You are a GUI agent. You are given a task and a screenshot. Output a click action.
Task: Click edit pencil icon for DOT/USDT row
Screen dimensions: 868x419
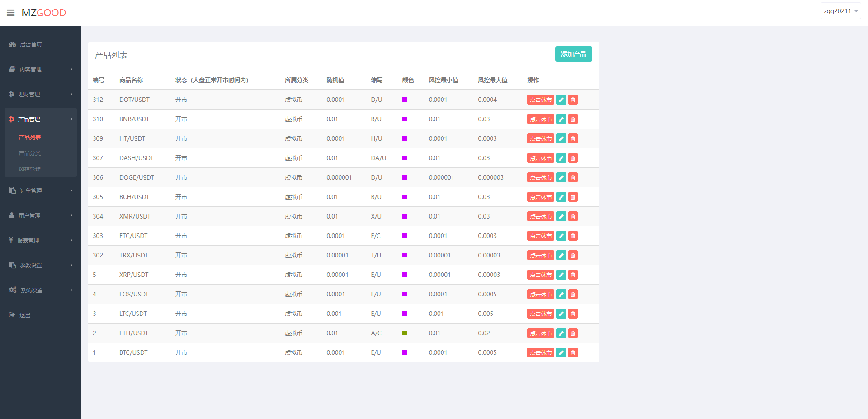click(x=561, y=100)
